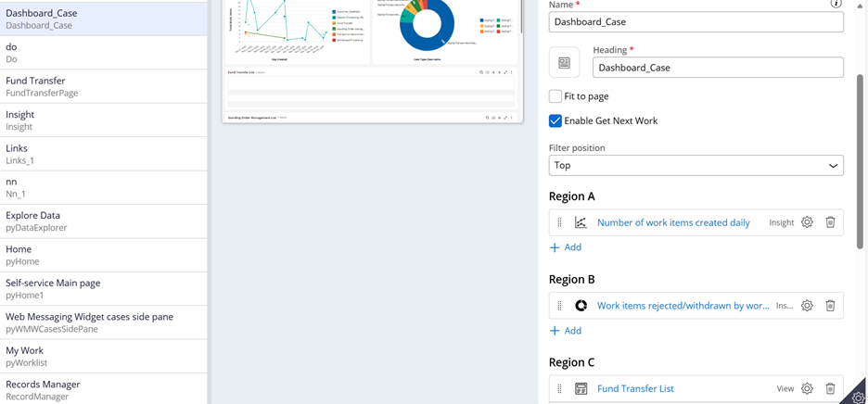Open Number of work items created daily link
The width and height of the screenshot is (868, 404).
click(x=673, y=222)
